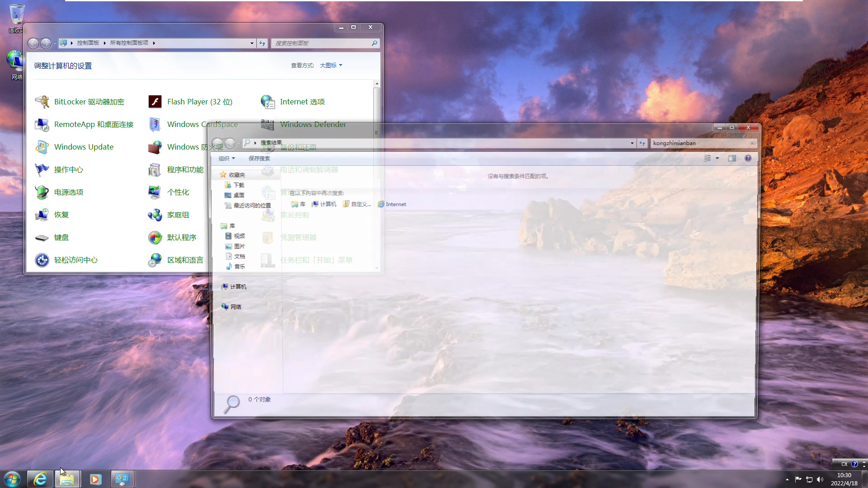This screenshot has width=868, height=488.
Task: Open Ease of Access Center (轻松访问中心) icon
Action: coord(42,260)
